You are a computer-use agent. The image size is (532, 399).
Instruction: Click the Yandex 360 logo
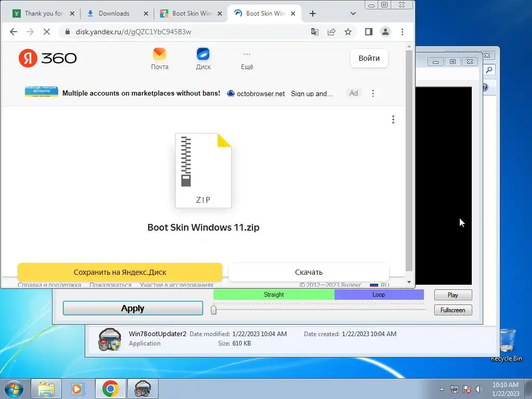coord(47,58)
